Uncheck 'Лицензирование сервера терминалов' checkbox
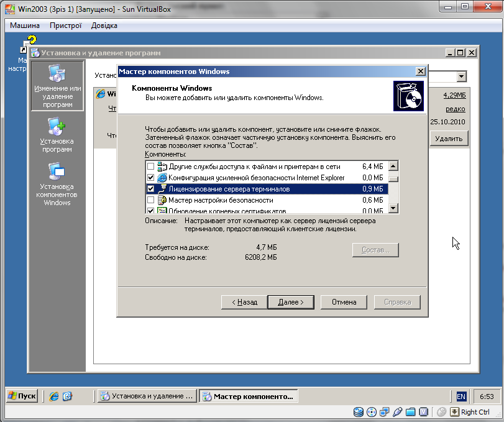The width and height of the screenshot is (504, 422). point(150,189)
